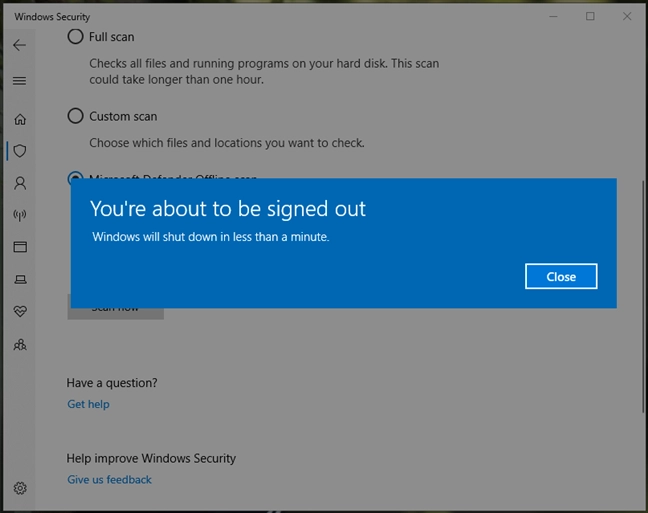Image resolution: width=648 pixels, height=513 pixels.
Task: Go back using the back arrow
Action: [19, 45]
